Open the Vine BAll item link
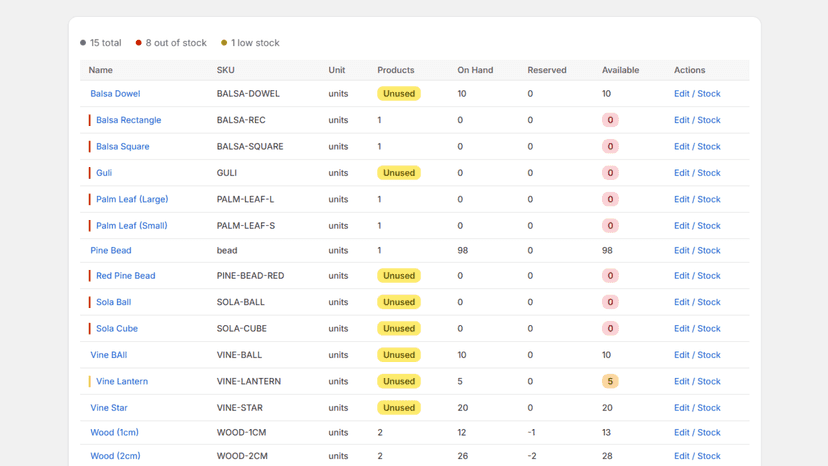 109,355
